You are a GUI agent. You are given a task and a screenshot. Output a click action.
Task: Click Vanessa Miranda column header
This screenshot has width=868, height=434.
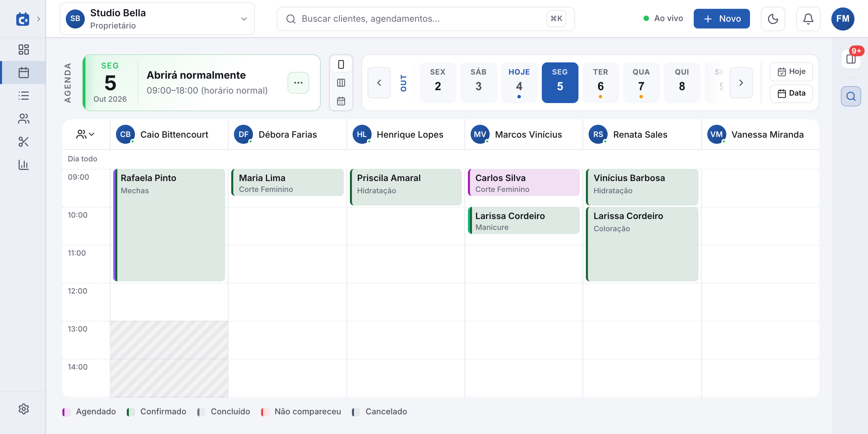click(760, 135)
